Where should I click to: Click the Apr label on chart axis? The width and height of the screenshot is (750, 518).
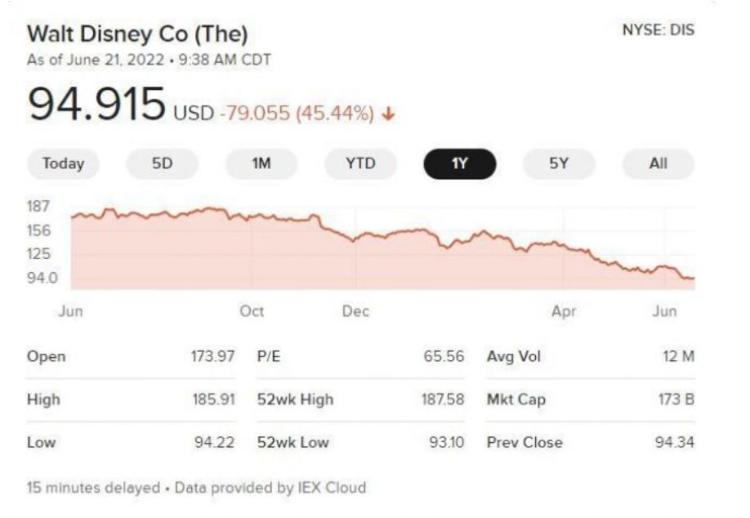pyautogui.click(x=564, y=311)
